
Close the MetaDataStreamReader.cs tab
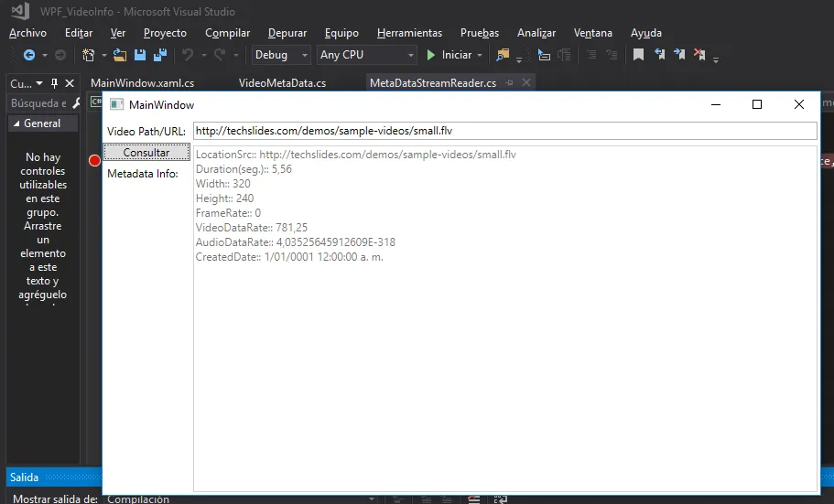click(526, 82)
